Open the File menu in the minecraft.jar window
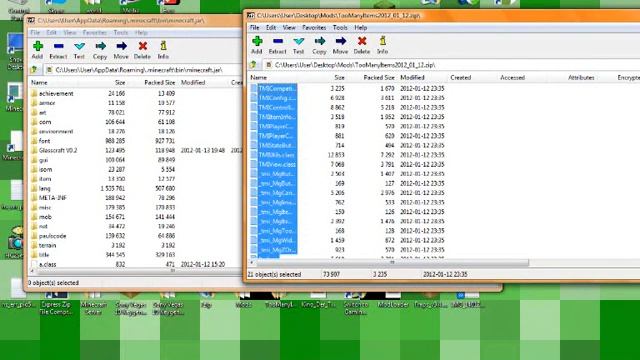 [x=35, y=33]
